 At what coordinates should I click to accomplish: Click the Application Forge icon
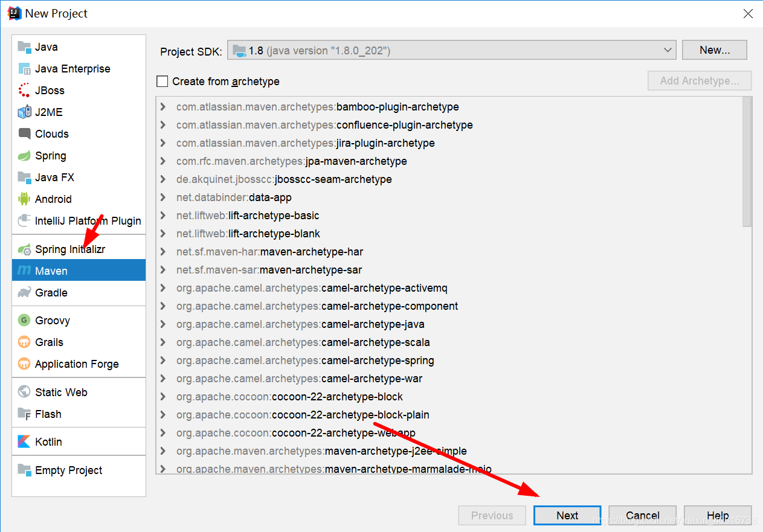click(24, 364)
